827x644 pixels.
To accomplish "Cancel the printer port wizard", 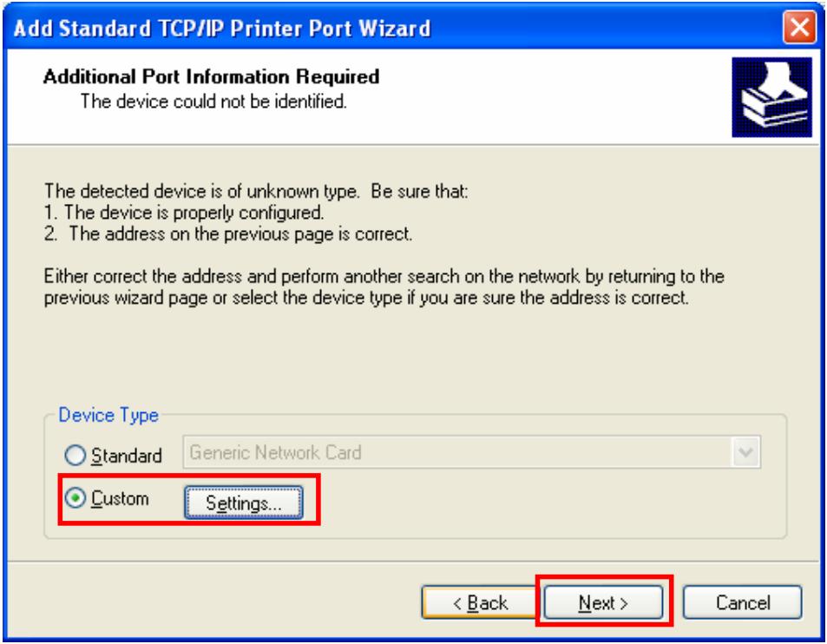I will [743, 602].
